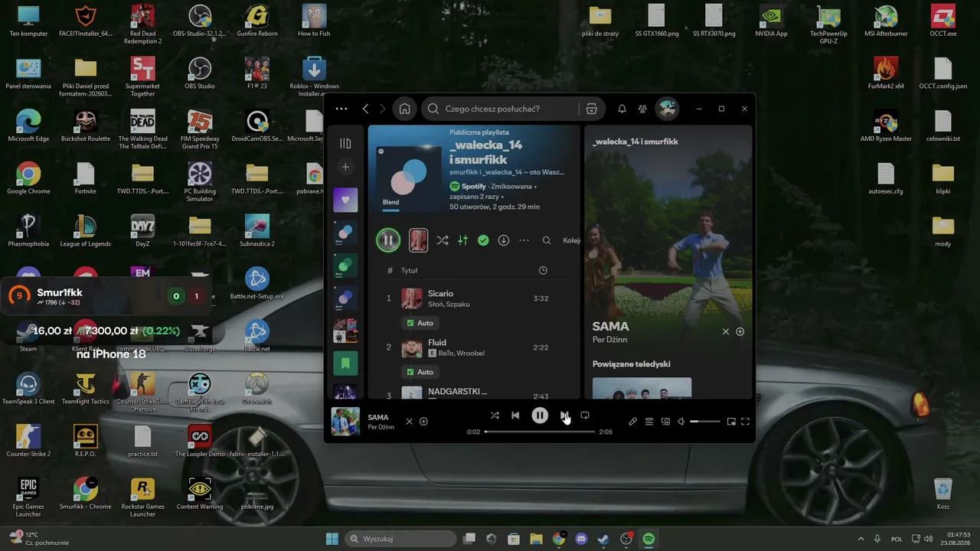The width and height of the screenshot is (980, 551).
Task: Open the SAMA title in the Now Playing panel
Action: click(610, 326)
